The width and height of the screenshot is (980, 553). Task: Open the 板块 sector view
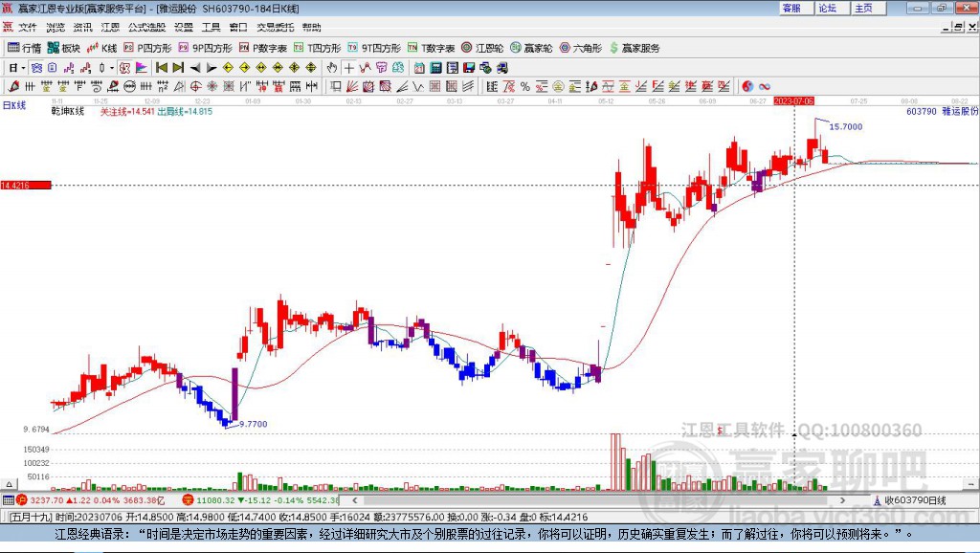pos(64,48)
